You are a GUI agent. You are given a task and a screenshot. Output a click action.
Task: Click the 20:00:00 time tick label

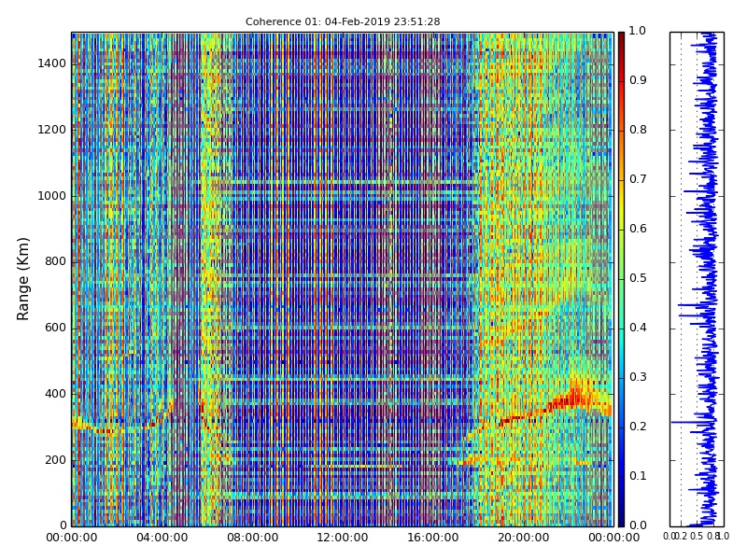[x=524, y=538]
